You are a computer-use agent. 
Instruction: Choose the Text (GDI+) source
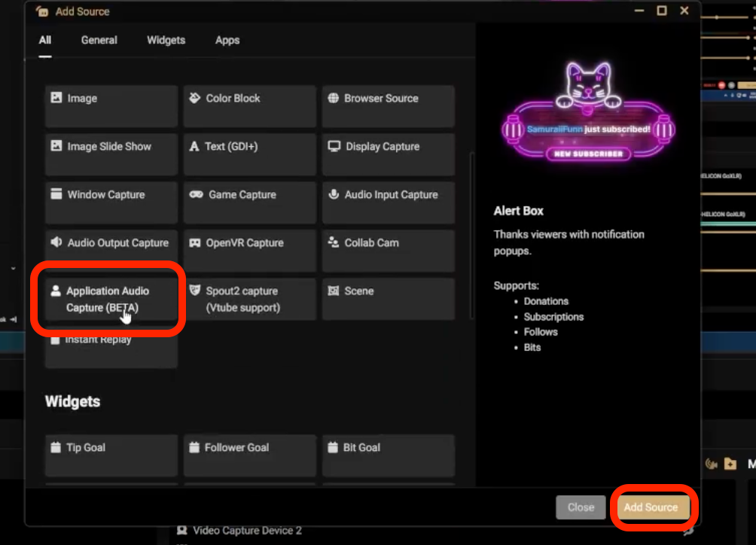click(249, 147)
